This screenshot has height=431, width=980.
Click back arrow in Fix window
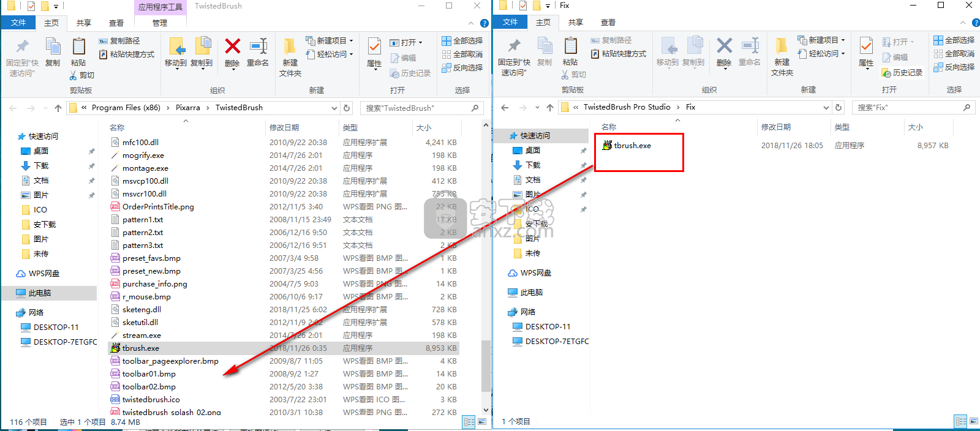pyautogui.click(x=505, y=107)
